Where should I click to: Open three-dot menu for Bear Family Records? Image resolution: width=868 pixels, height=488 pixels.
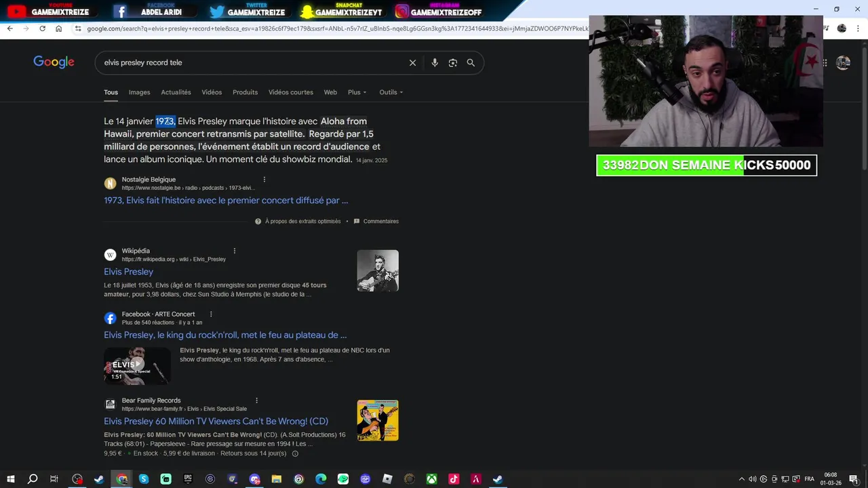click(256, 401)
